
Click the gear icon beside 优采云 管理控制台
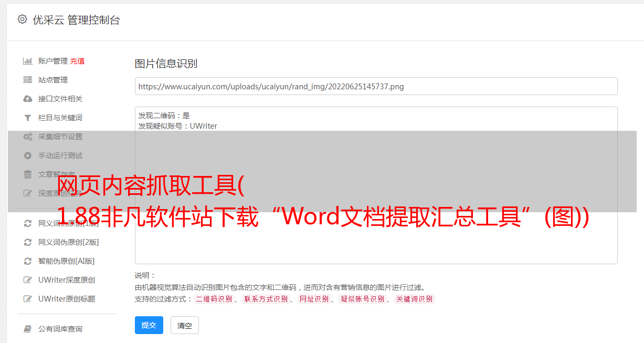point(22,19)
